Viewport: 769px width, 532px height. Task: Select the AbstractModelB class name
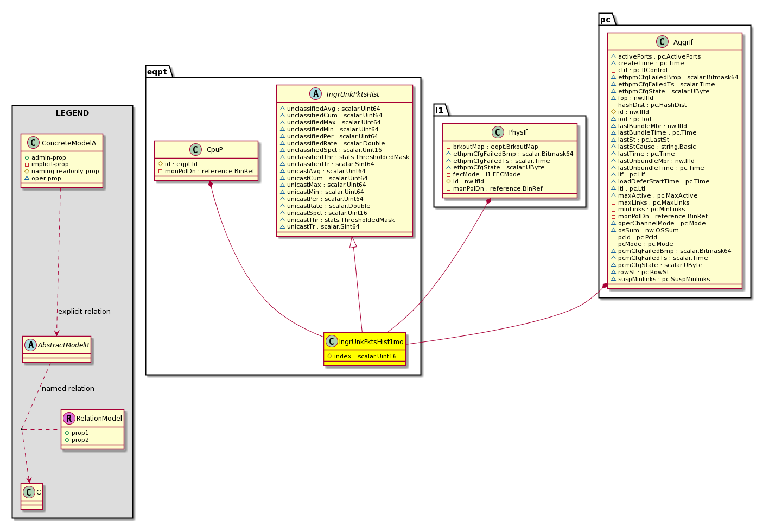tap(63, 345)
